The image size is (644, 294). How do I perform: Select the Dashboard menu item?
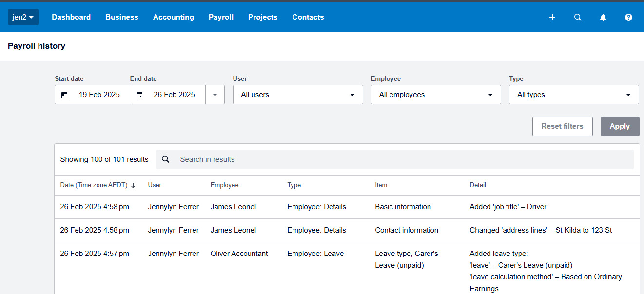[71, 17]
